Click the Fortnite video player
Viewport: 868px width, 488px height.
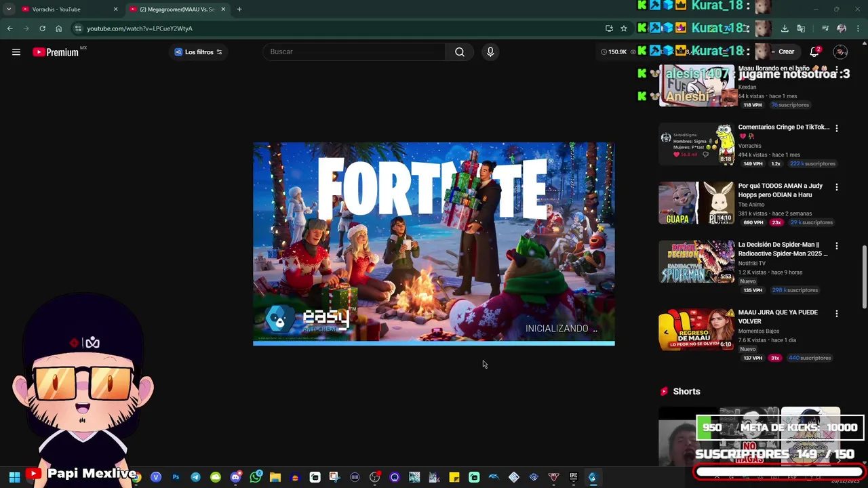coord(434,244)
